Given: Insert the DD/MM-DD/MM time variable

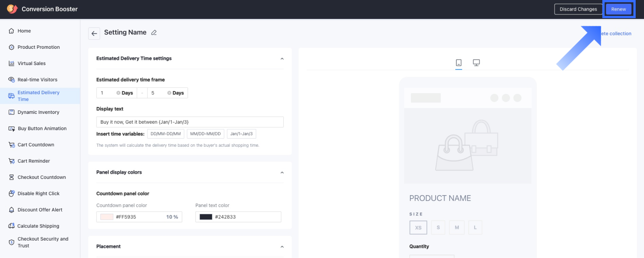Looking at the screenshot, I should tap(166, 134).
